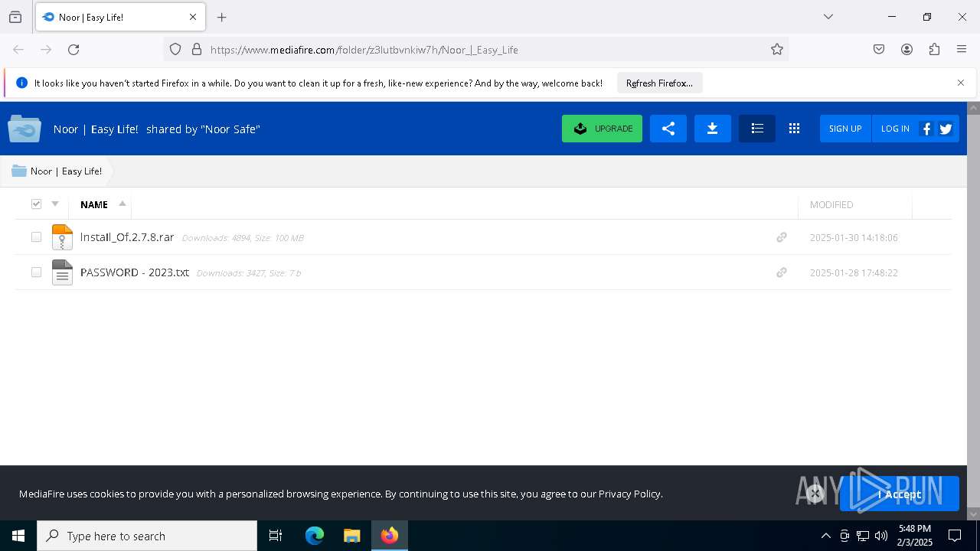The image size is (980, 551).
Task: Click the PASSWORD - 2023.txt document icon
Action: pos(62,272)
